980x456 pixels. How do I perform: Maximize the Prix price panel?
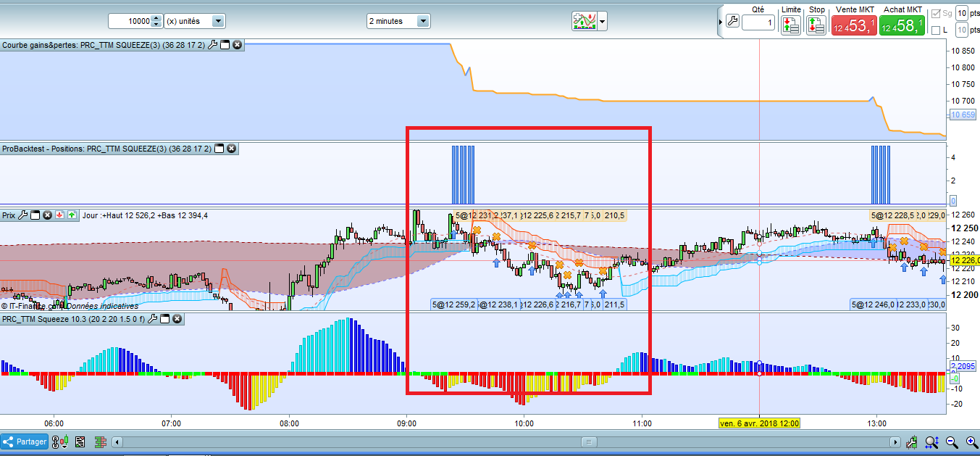(x=35, y=215)
